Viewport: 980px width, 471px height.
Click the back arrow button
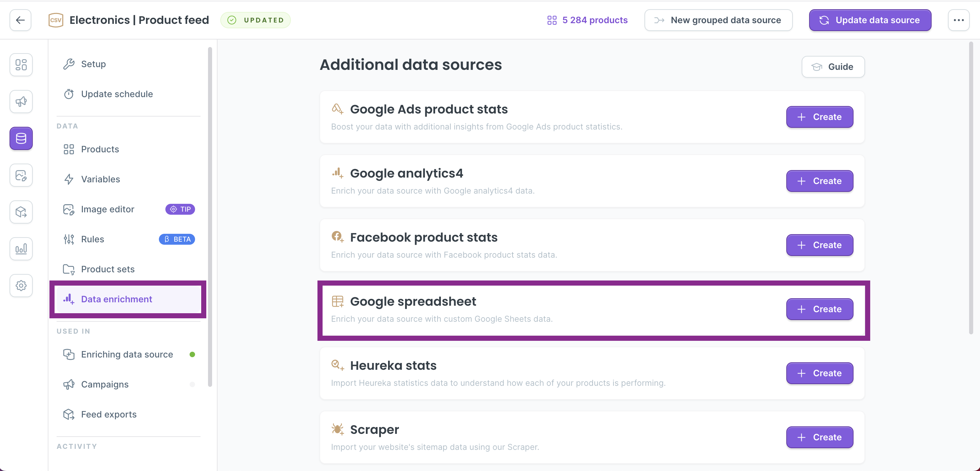(x=20, y=20)
